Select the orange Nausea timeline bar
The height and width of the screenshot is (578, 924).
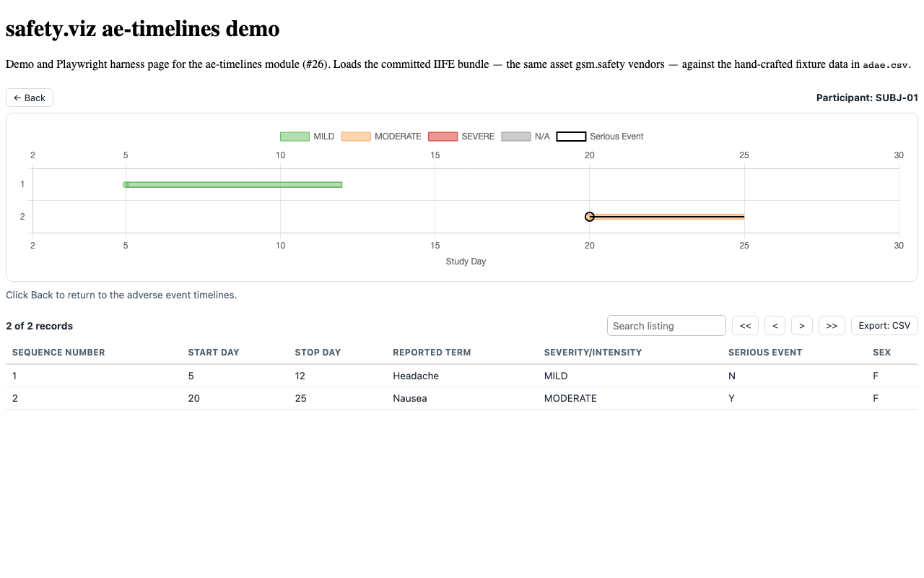tap(667, 217)
